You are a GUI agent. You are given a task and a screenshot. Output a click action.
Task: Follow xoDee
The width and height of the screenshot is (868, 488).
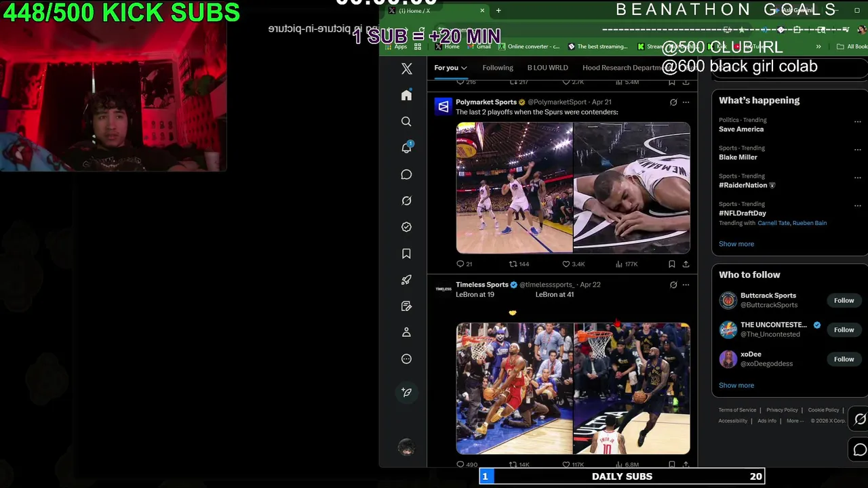[844, 359]
